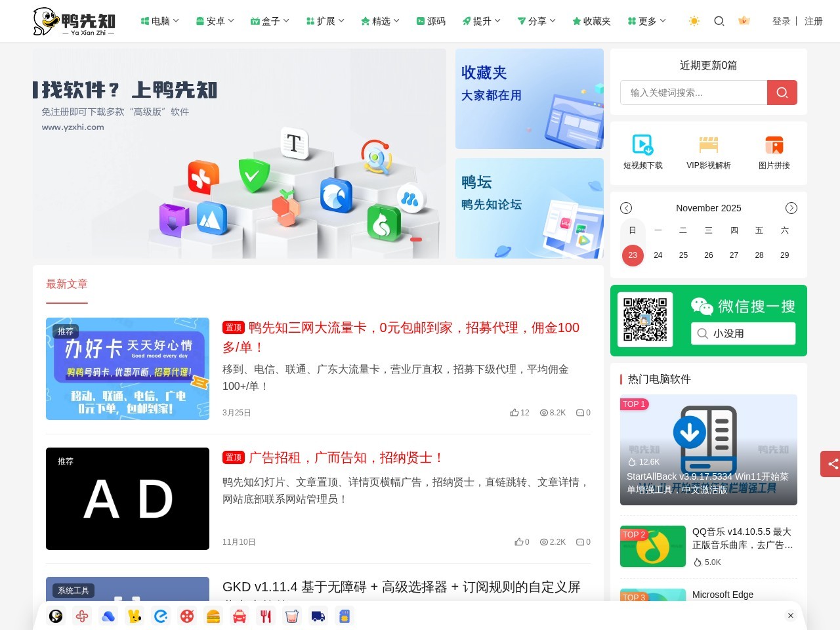Expand the 电脑 navigation menu
Viewport: 840px width, 630px height.
click(x=159, y=20)
